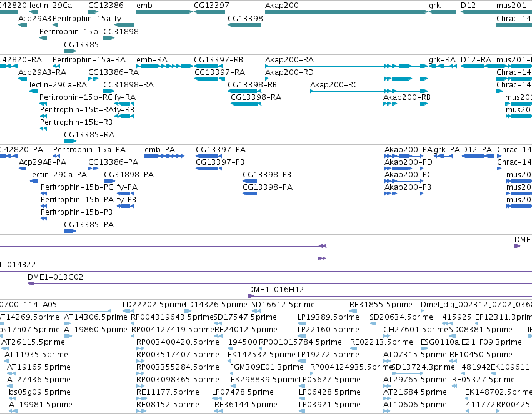Open the CG13397-RA transcript label
This screenshot has width=532, height=414.
coord(220,72)
